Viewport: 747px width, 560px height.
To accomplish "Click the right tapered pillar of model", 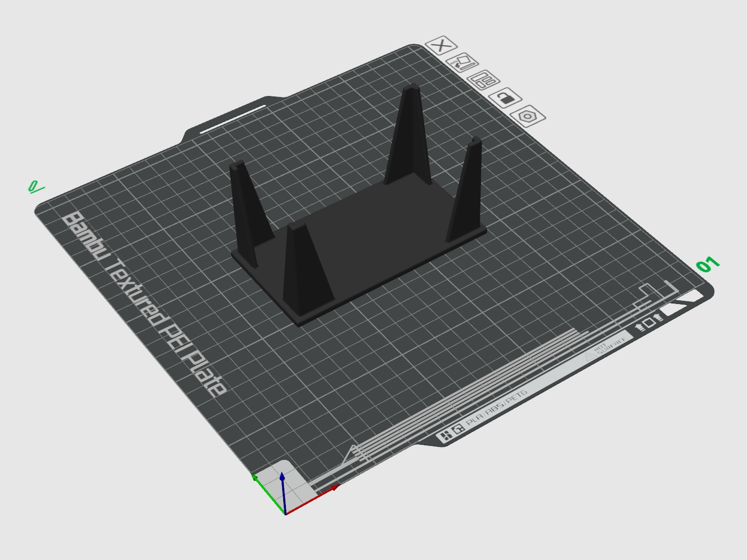I will tap(466, 188).
